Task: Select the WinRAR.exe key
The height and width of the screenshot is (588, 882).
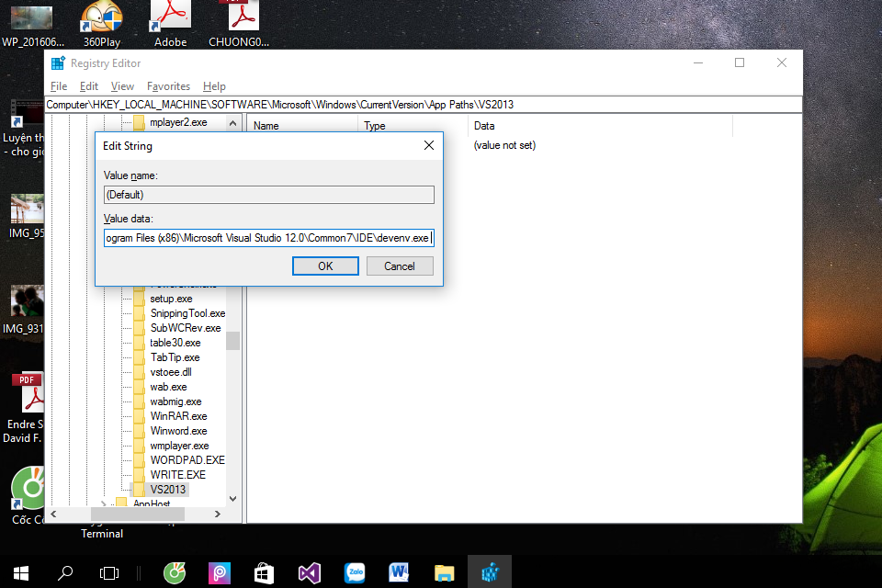Action: 178,416
